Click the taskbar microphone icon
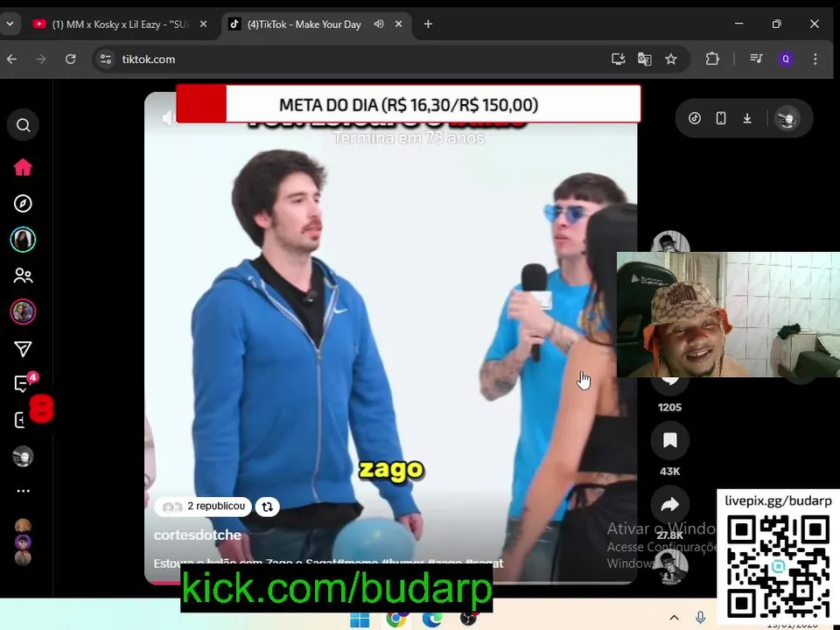Screen dimensions: 840x630 [x=700, y=618]
